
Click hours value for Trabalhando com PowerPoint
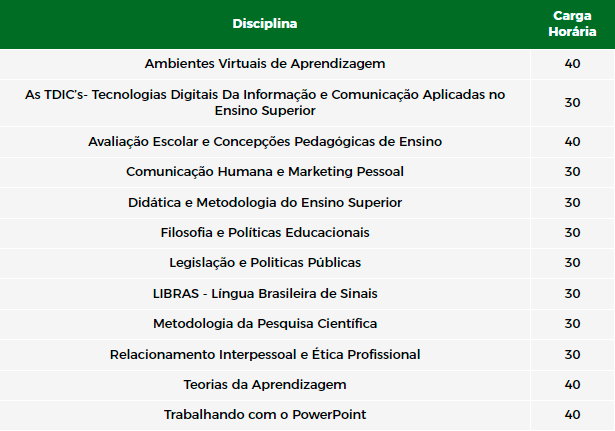(572, 415)
